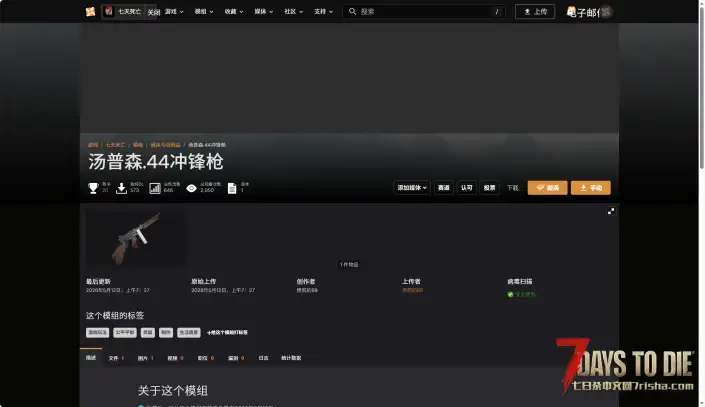Screen dimensions: 705x407
Task: Click the 追踪 track button
Action: coord(444,188)
